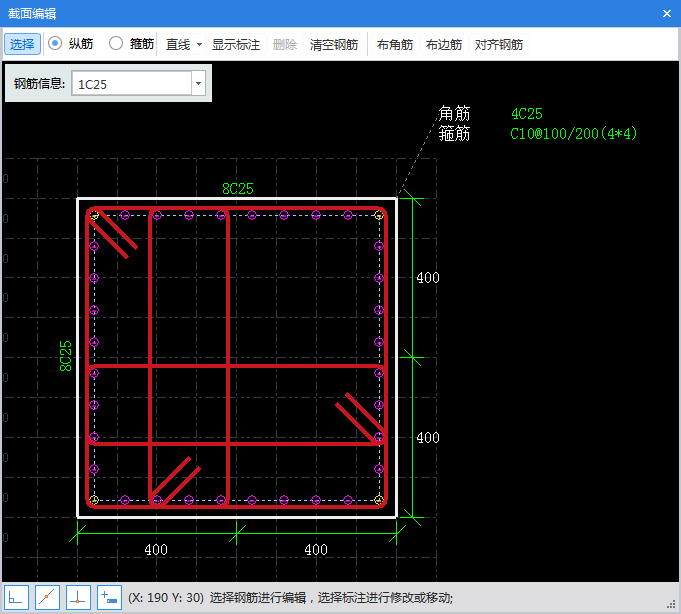Click 清空钢筋 to clear rebars
Viewport: 681px width, 614px height.
pos(334,44)
